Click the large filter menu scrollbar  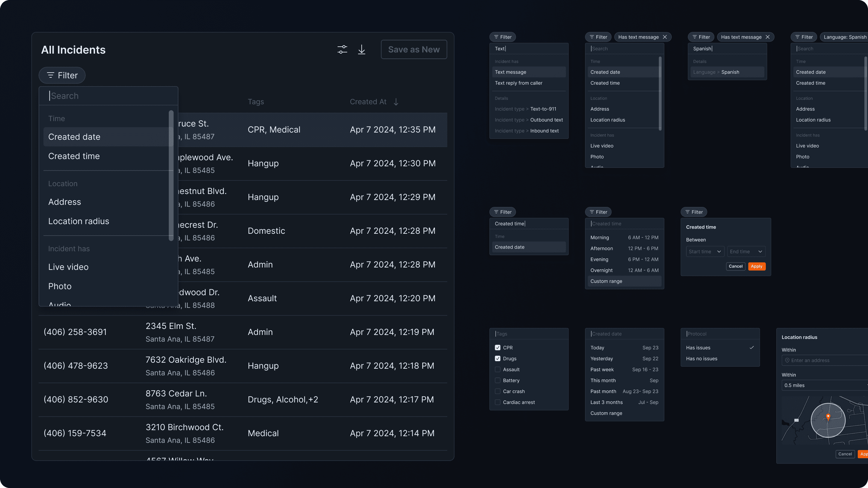click(171, 175)
